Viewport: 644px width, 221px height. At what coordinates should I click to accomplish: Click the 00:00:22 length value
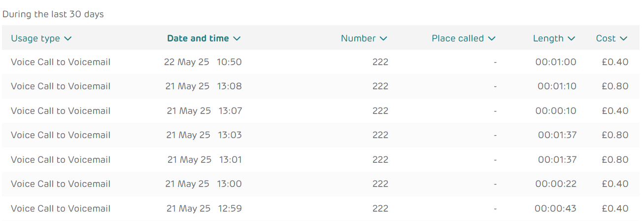556,184
